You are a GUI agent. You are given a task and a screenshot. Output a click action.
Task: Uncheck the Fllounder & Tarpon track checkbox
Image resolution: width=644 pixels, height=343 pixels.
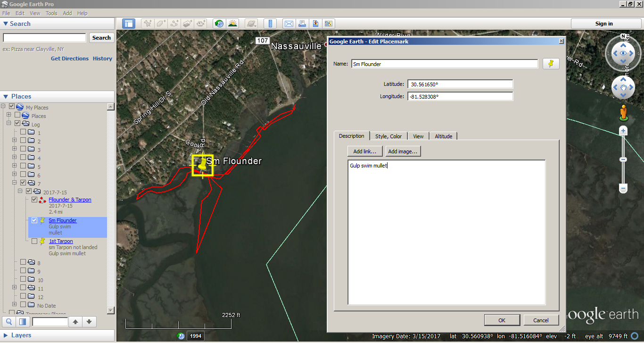tap(34, 200)
